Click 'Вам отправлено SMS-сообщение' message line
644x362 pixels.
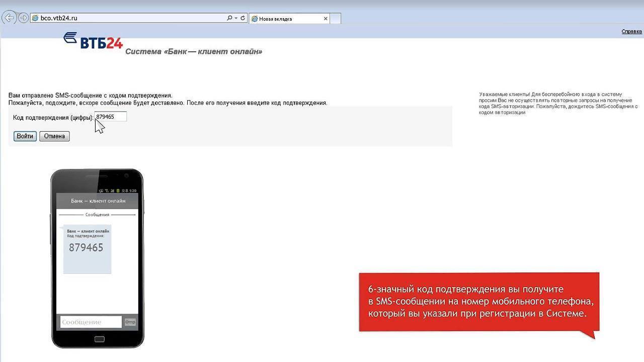tap(91, 95)
